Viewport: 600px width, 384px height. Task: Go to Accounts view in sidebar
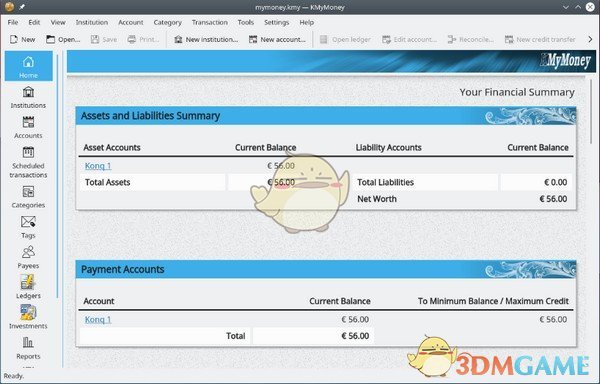pos(28,127)
